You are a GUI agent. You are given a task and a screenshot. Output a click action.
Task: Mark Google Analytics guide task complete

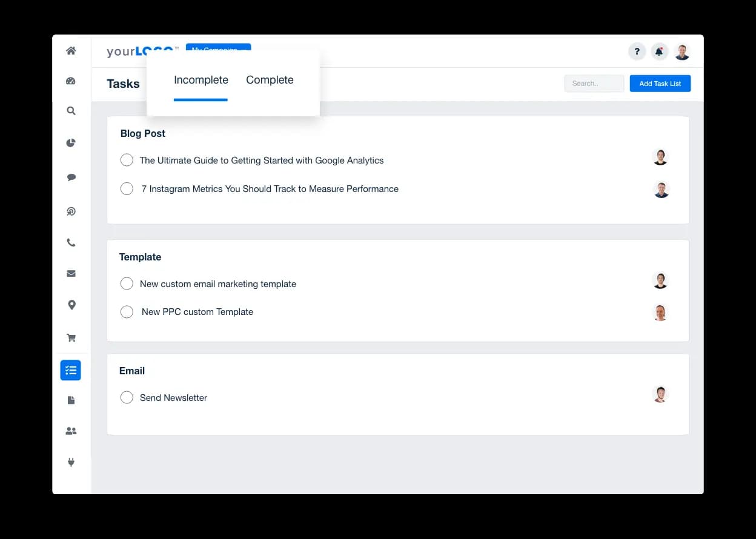127,160
